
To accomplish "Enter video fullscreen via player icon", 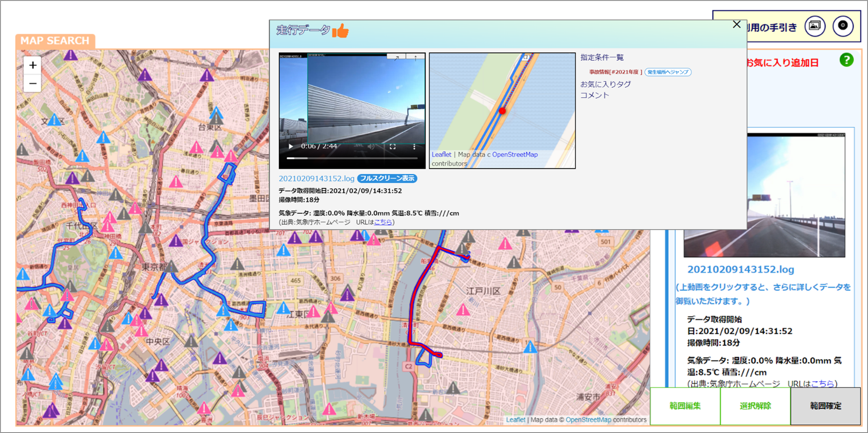I will 392,146.
